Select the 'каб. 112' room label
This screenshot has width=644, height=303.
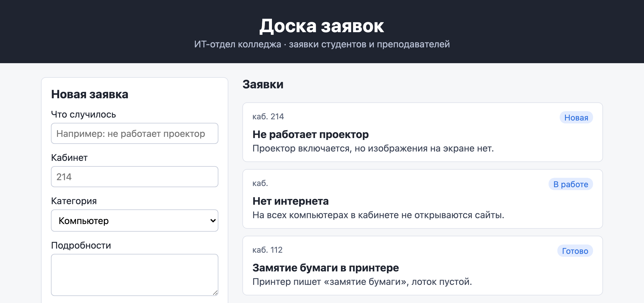click(268, 250)
